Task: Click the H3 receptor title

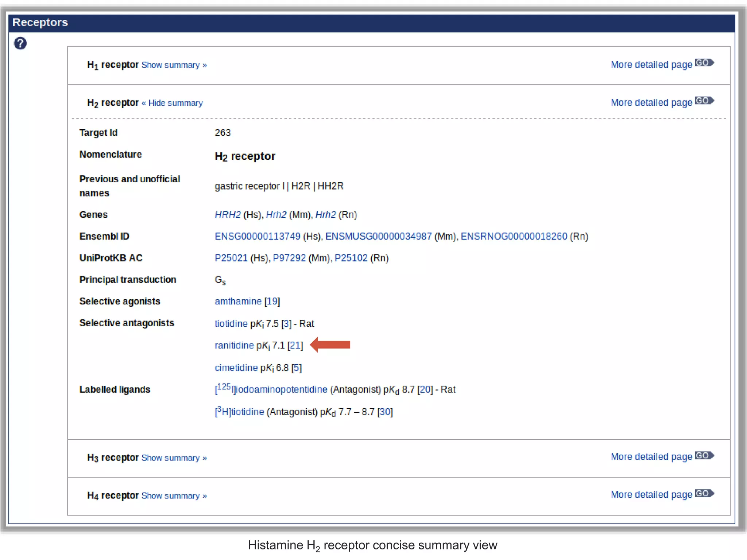Action: (x=113, y=458)
